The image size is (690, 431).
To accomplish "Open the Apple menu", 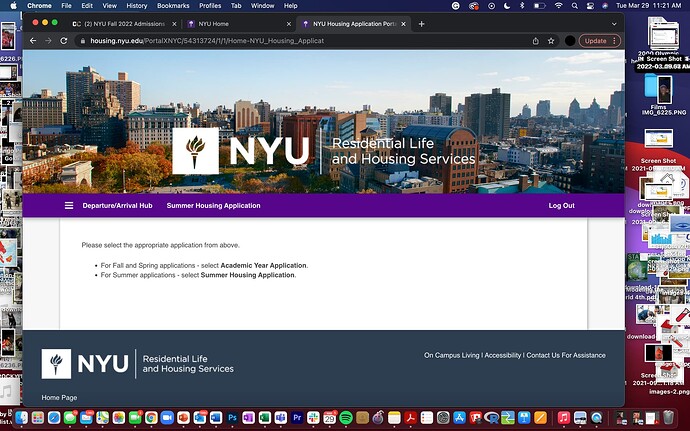I will click(13, 6).
